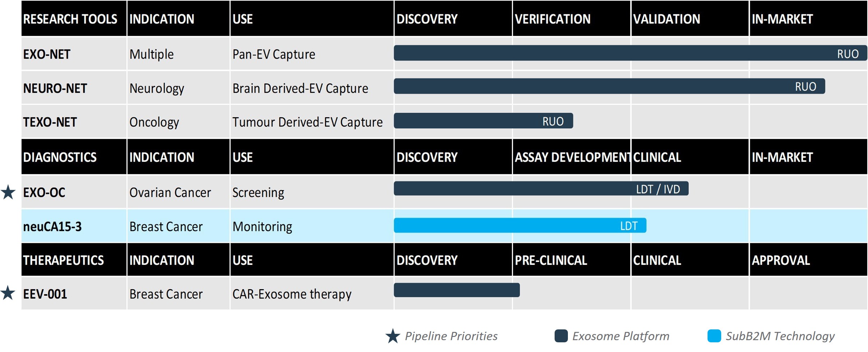Select the EXO-NET progress bar labeled RUO
868x352 pixels.
pos(630,53)
